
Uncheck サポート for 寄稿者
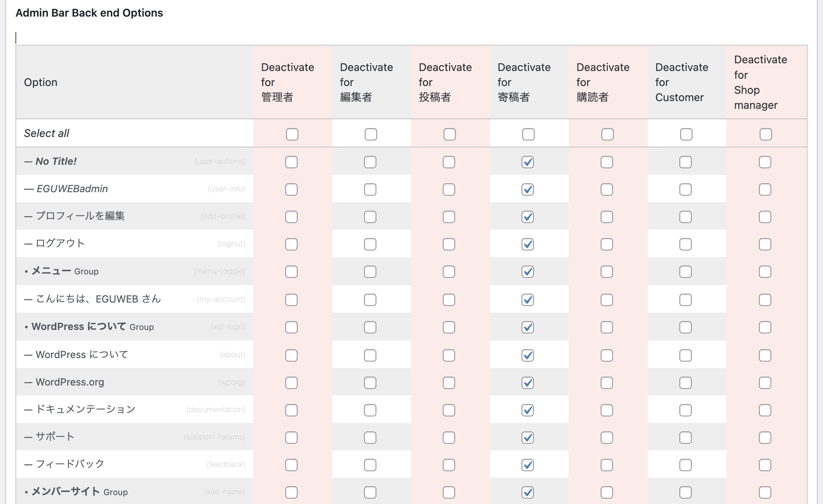click(x=528, y=438)
